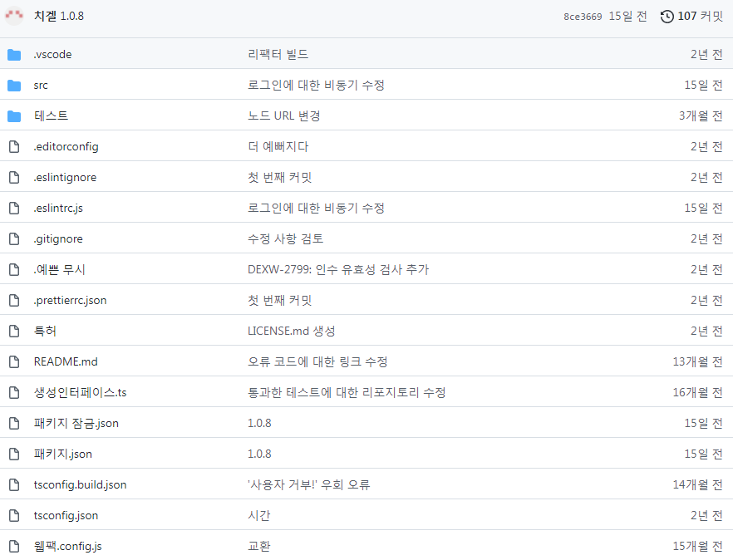Open commit 통과한 테스트에 대한 리포지토리 수정
733x560 pixels.
pos(347,393)
